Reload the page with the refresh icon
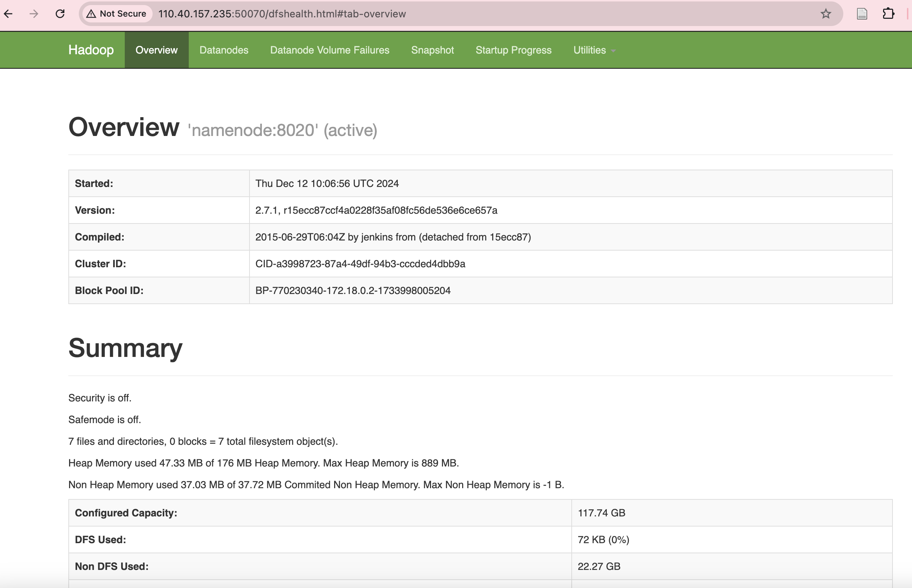The image size is (912, 588). pos(60,14)
